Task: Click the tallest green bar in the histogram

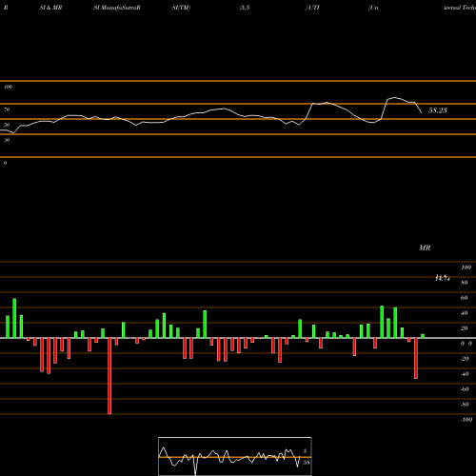Action: coord(14,318)
